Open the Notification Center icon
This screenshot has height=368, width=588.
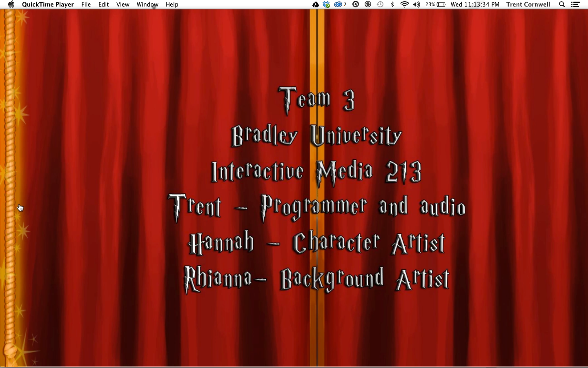(575, 4)
